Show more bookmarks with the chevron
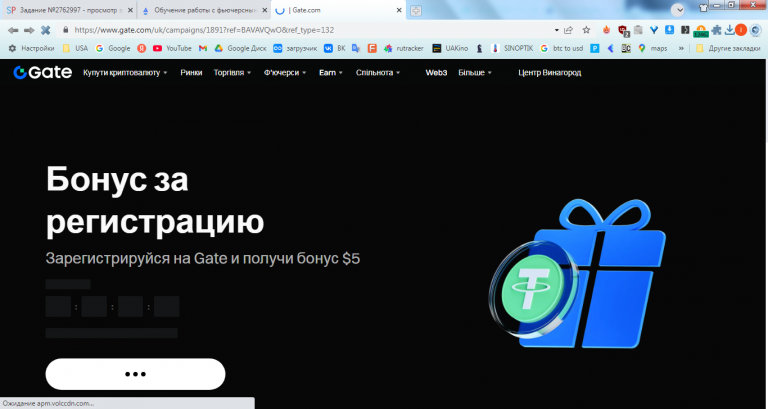This screenshot has width=768, height=409. pos(681,48)
